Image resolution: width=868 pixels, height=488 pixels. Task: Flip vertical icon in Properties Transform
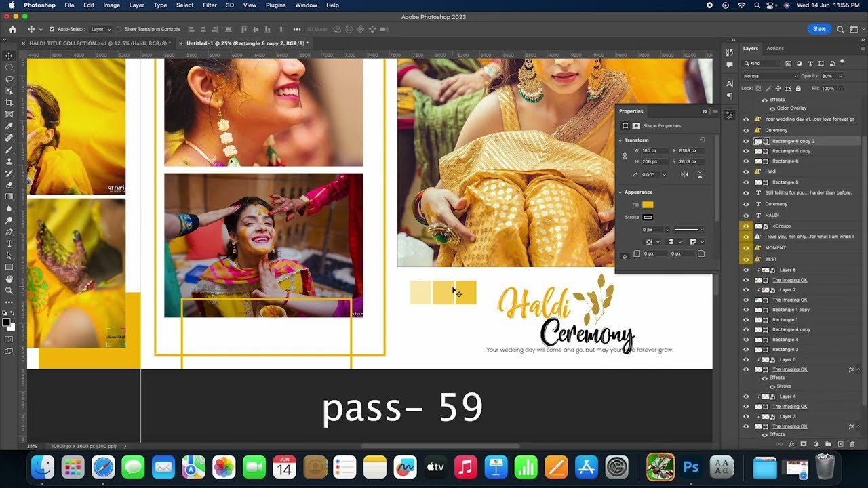(700, 174)
